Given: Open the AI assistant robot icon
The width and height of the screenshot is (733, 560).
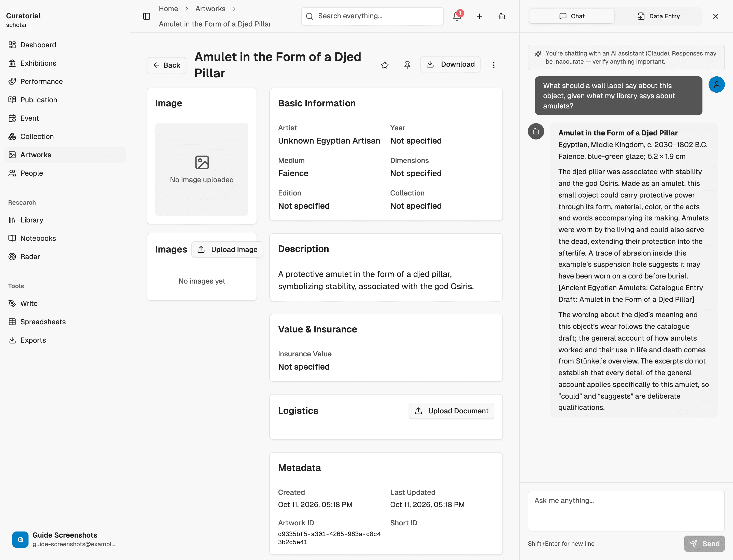Looking at the screenshot, I should tap(502, 16).
